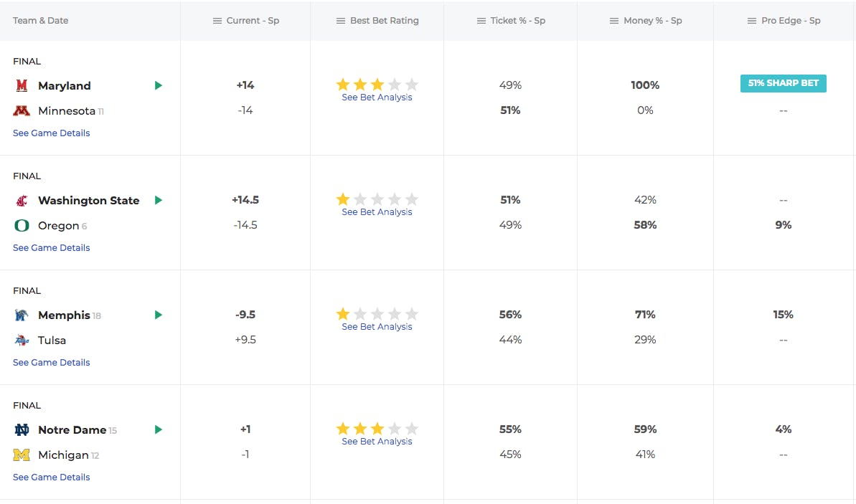Screen dimensions: 856x504
Task: Click the Tulsa team logo icon
Action: click(x=22, y=341)
